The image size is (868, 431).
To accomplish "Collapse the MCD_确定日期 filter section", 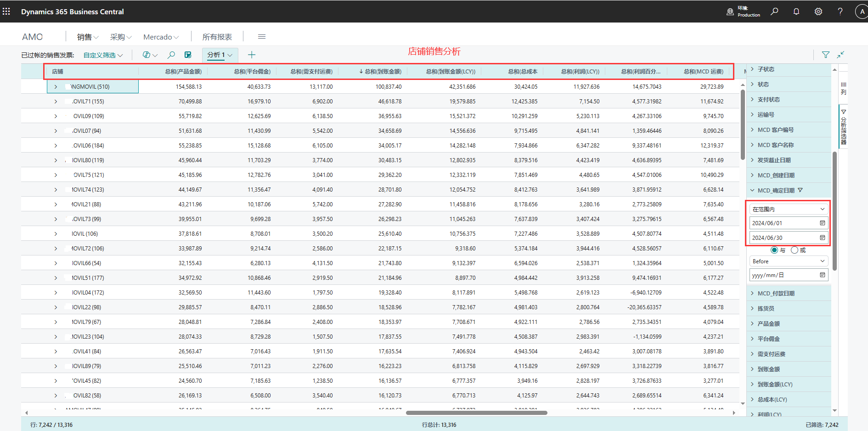I will pos(752,190).
